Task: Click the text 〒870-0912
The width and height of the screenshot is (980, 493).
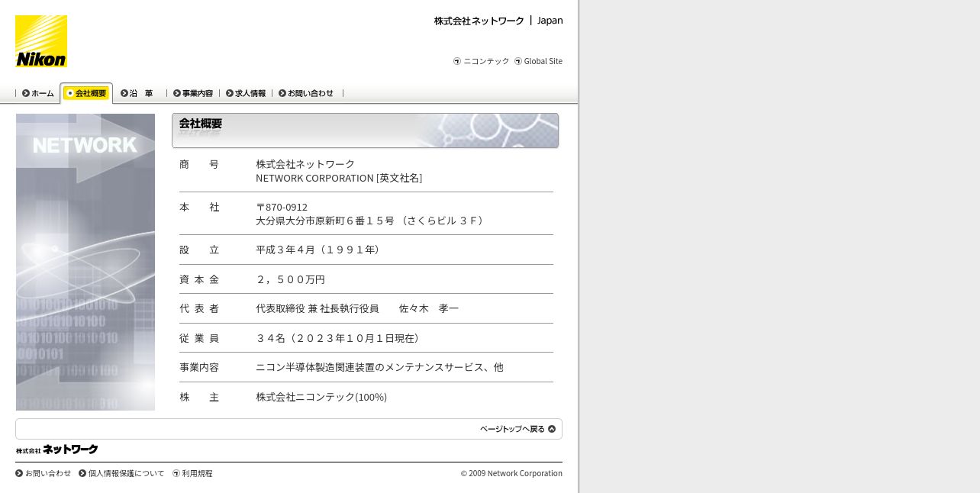Action: coord(282,207)
